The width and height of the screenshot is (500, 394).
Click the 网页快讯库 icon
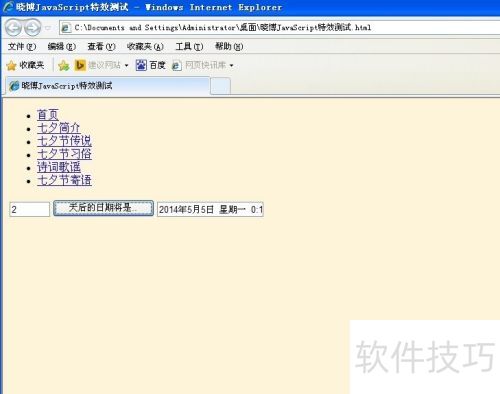point(176,65)
